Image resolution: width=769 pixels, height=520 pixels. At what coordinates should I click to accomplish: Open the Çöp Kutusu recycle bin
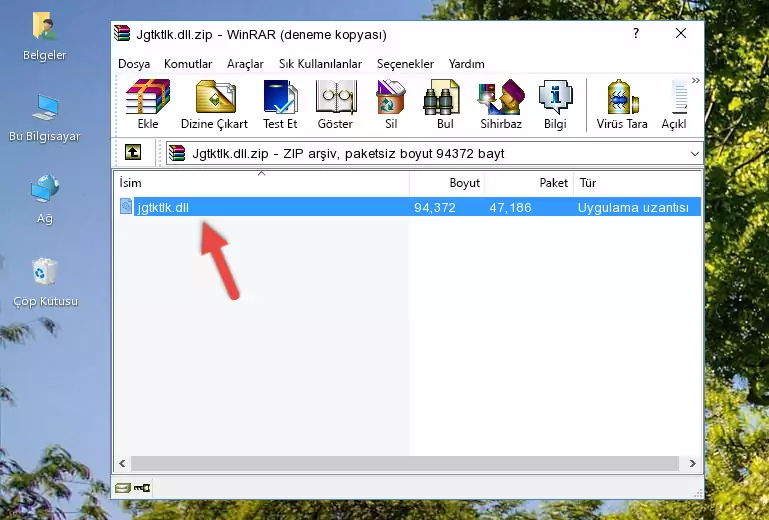[x=45, y=282]
